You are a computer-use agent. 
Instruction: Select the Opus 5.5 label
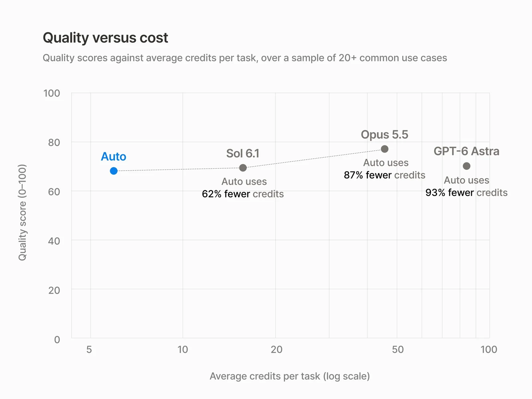click(x=385, y=135)
